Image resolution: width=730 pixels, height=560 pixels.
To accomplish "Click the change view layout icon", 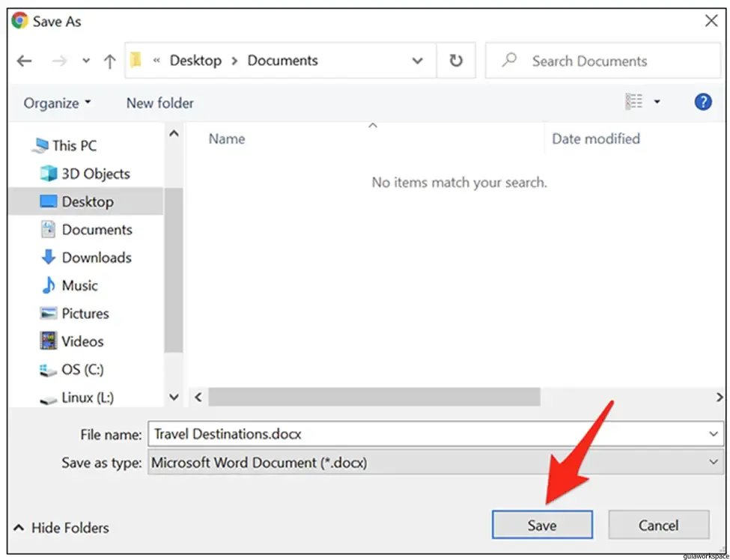I will 634,102.
